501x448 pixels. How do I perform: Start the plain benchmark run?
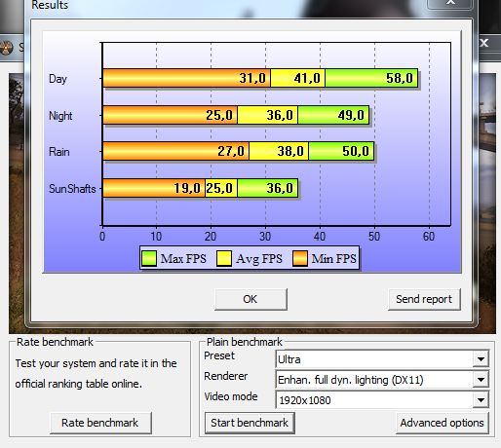click(250, 423)
